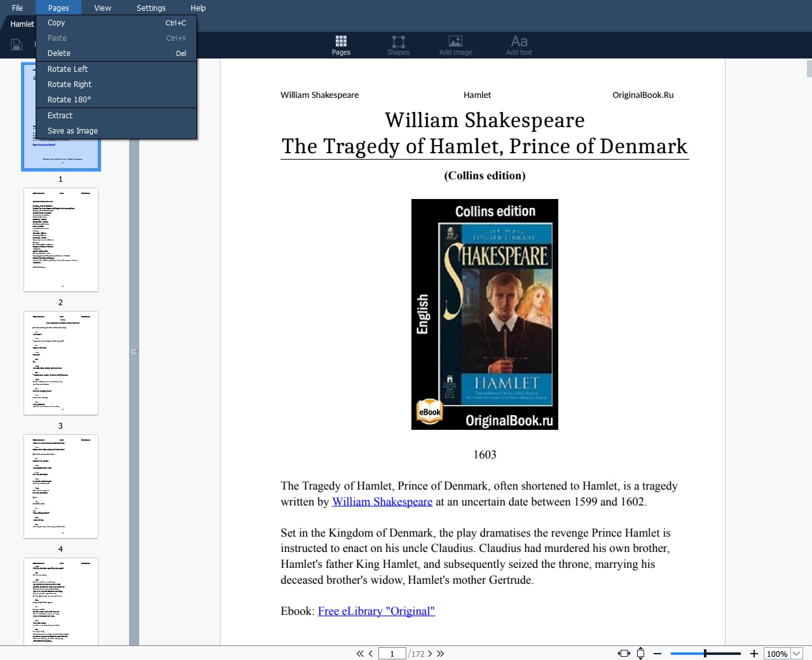Click the title The Tragedy of Hamlet

[485, 146]
